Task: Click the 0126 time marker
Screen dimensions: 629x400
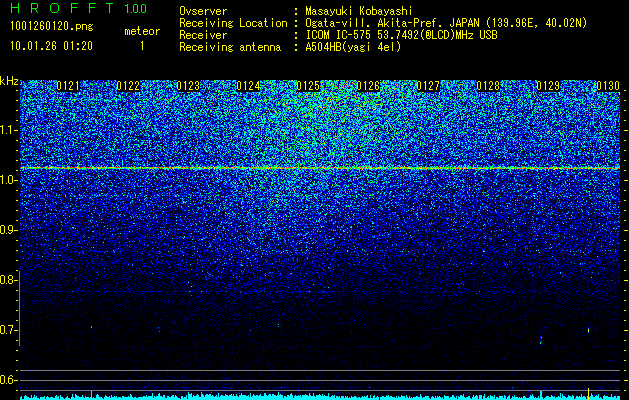Action: click(368, 86)
